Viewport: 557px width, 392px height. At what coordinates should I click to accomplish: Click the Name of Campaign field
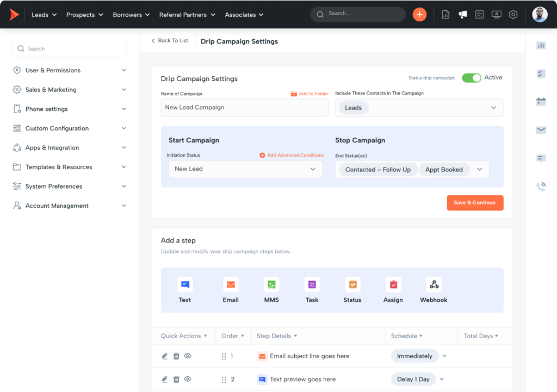[245, 108]
